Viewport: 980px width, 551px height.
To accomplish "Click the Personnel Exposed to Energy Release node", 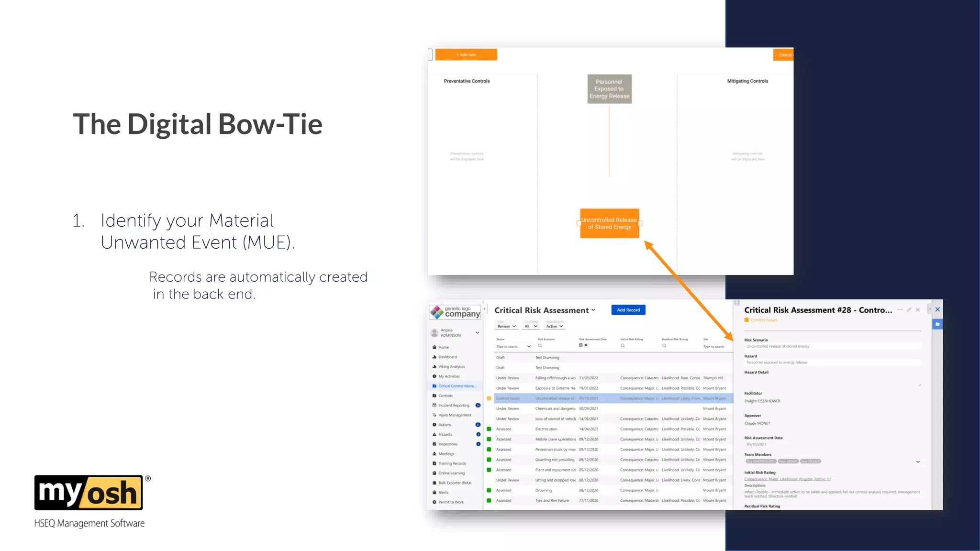I will [610, 89].
